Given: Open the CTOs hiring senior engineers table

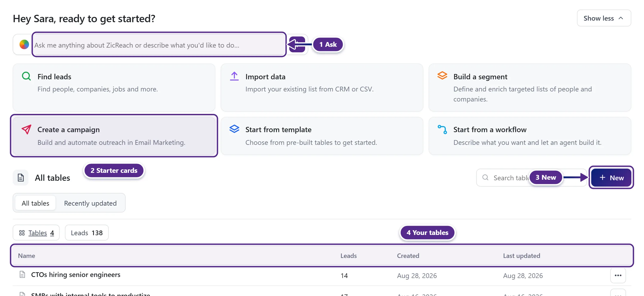Looking at the screenshot, I should click(x=76, y=275).
